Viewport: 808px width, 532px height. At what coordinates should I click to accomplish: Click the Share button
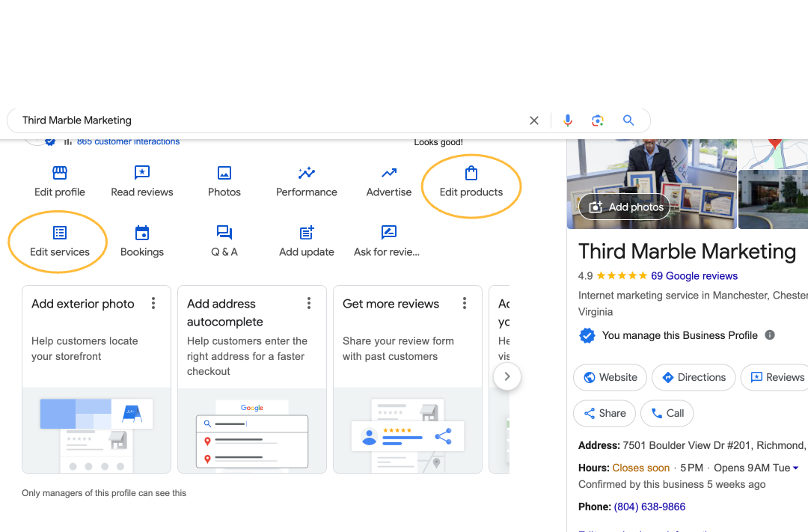coord(605,414)
